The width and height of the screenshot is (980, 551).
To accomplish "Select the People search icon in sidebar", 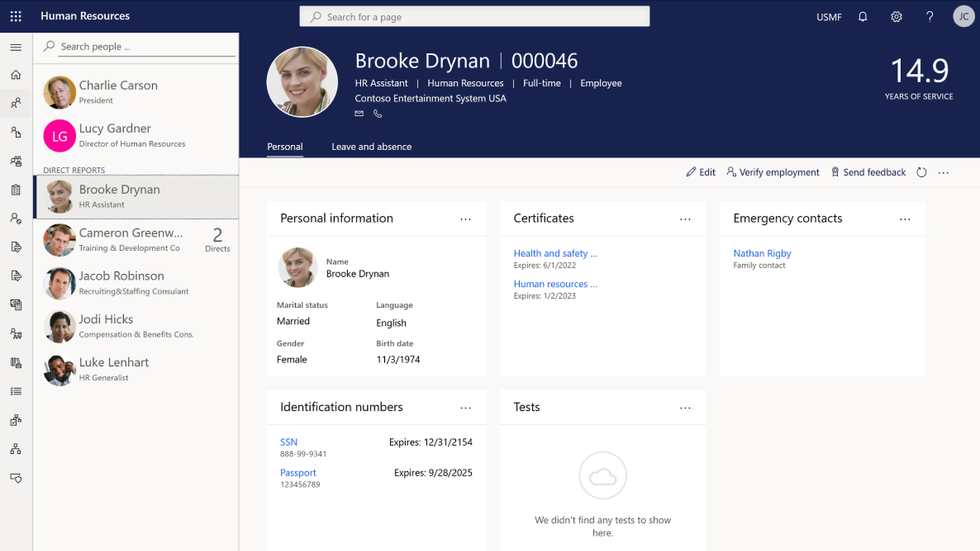I will [16, 103].
